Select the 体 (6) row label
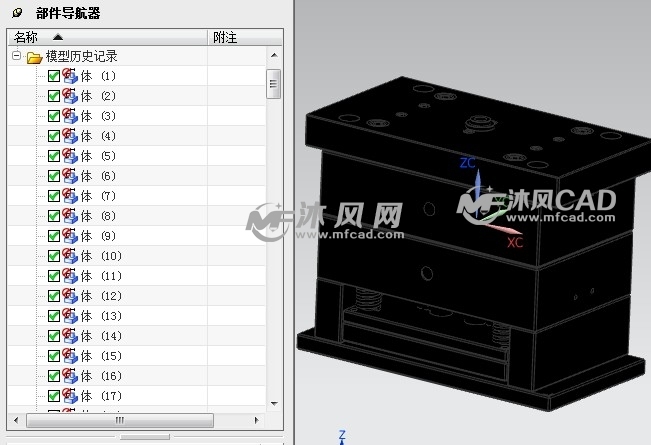Image resolution: width=651 pixels, height=445 pixels. [98, 176]
